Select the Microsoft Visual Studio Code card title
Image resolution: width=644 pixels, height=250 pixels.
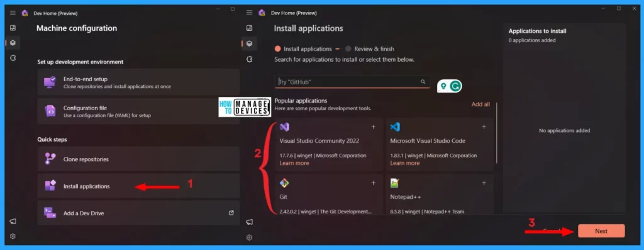tap(428, 141)
